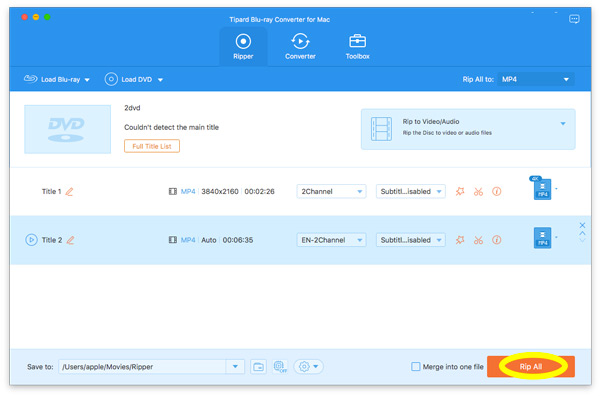Click the Title 1 film strip icon
This screenshot has width=600, height=396.
(173, 191)
